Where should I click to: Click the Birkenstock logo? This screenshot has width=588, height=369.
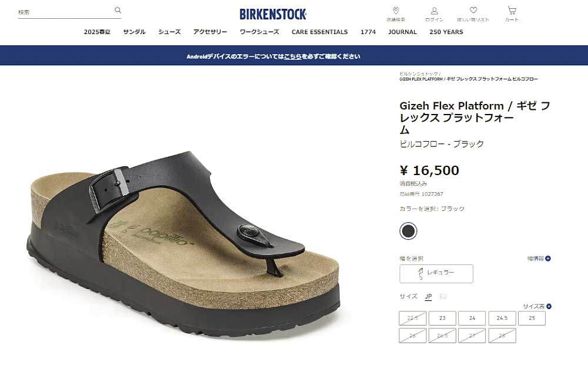tap(273, 14)
